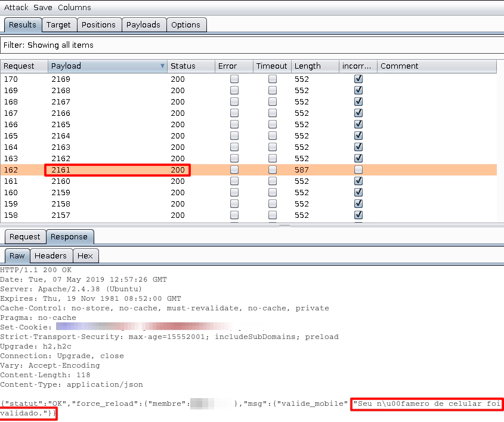The image size is (504, 422).
Task: Open the Request tab in lower pane
Action: 25,237
